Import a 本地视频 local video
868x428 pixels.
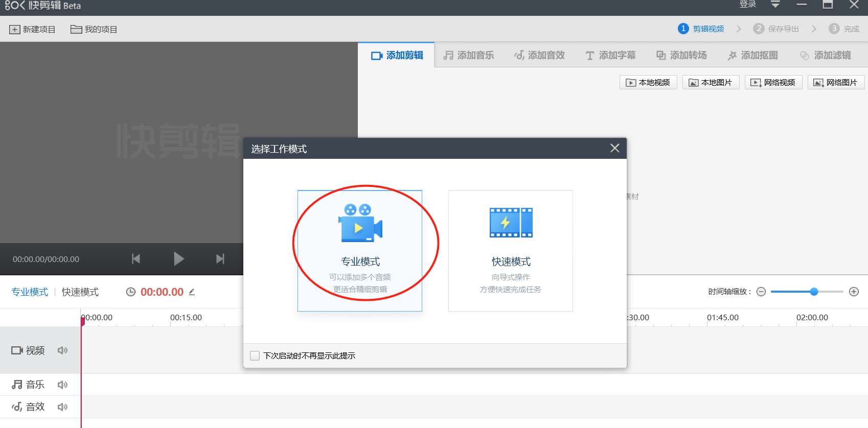click(x=648, y=82)
